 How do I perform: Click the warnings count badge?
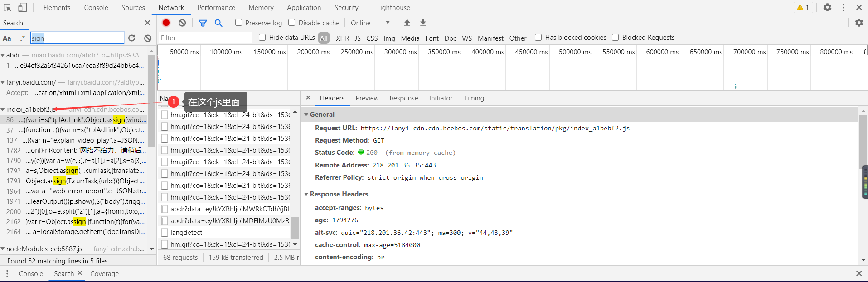click(x=803, y=7)
